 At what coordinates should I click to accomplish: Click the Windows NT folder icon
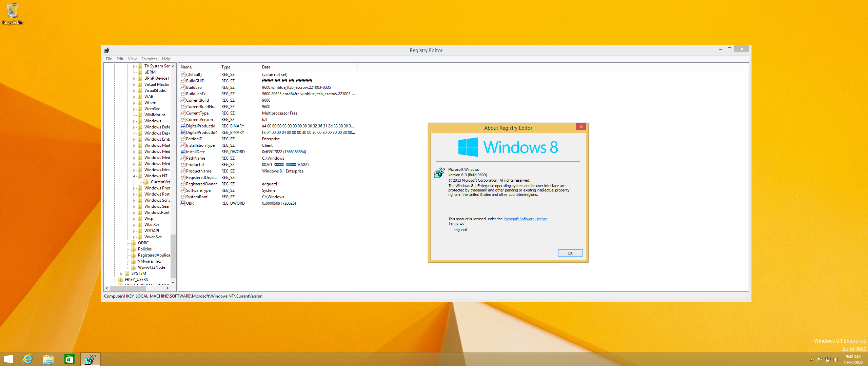[140, 176]
